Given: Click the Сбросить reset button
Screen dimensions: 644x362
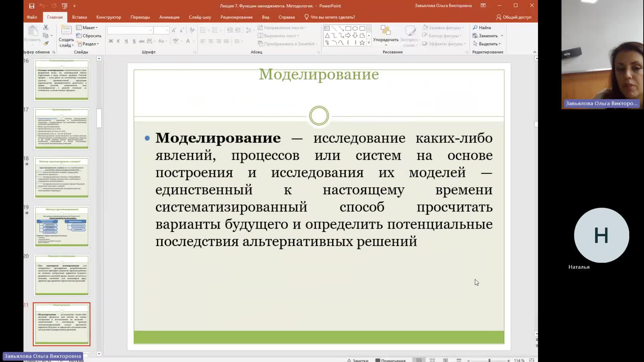Looking at the screenshot, I should tap(89, 36).
